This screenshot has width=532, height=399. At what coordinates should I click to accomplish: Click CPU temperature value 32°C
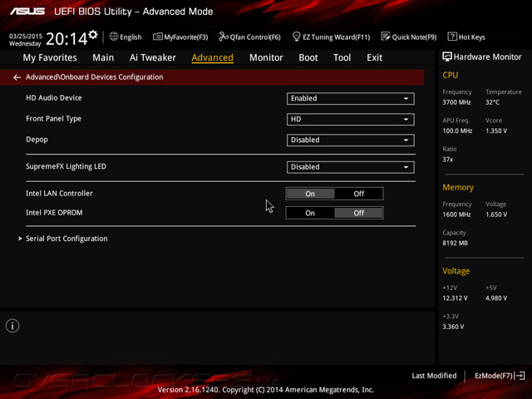click(492, 102)
